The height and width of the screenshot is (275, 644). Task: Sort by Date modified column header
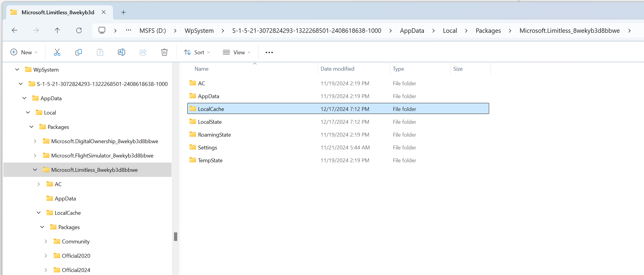pyautogui.click(x=337, y=69)
